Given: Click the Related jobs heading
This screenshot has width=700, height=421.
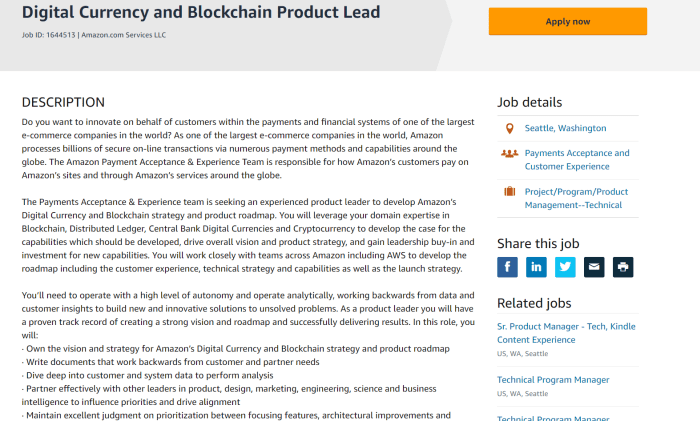Looking at the screenshot, I should [x=535, y=303].
